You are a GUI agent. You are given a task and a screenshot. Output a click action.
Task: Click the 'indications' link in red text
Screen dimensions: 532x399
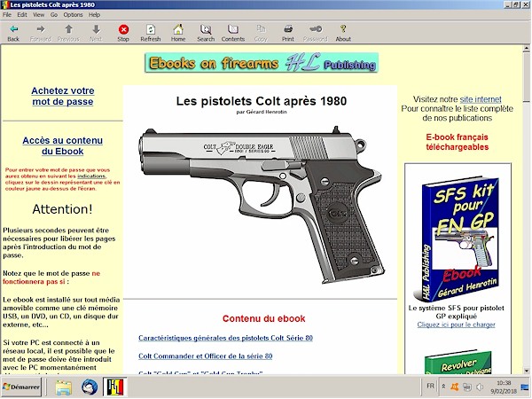(x=91, y=176)
